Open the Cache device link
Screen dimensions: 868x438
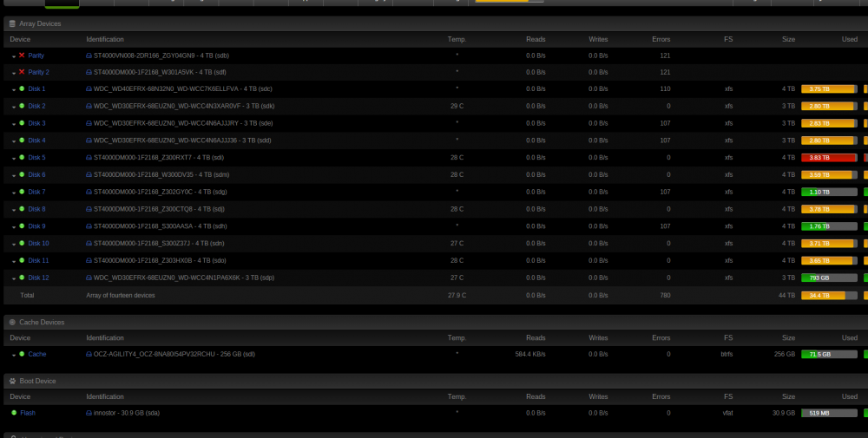[37, 355]
